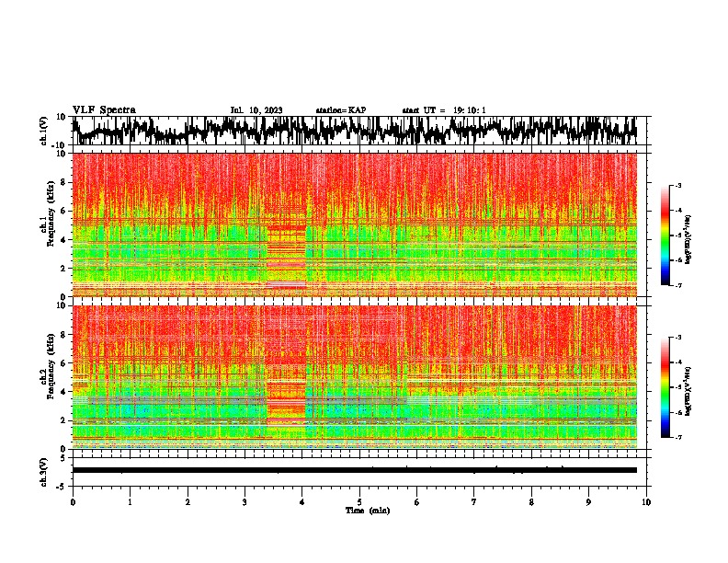728x563 pixels.
Task: Select the ch.1(V) waveform axis label
Action: tap(44, 131)
